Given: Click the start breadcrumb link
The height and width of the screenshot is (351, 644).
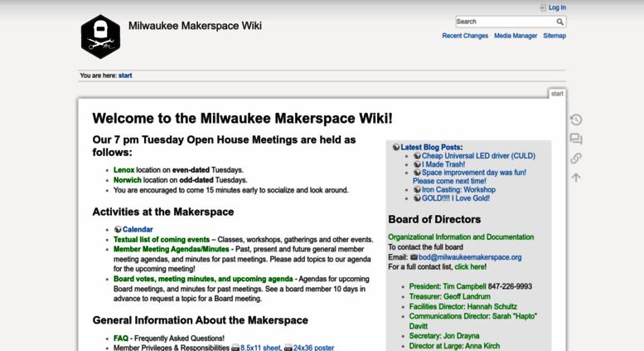Looking at the screenshot, I should tap(125, 76).
